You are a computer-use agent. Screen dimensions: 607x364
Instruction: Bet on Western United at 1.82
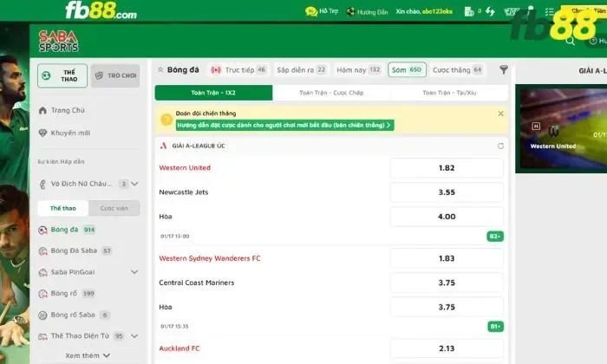point(447,168)
